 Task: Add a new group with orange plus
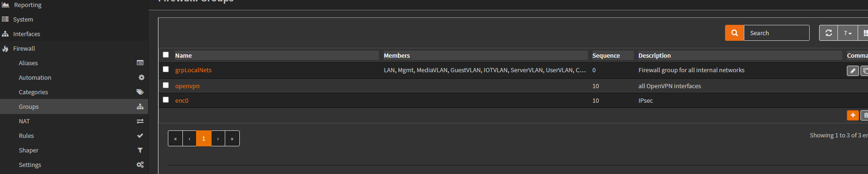[852, 115]
